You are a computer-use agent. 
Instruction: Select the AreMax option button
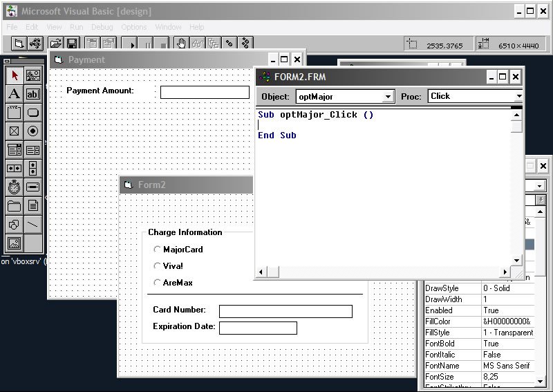[x=174, y=282]
